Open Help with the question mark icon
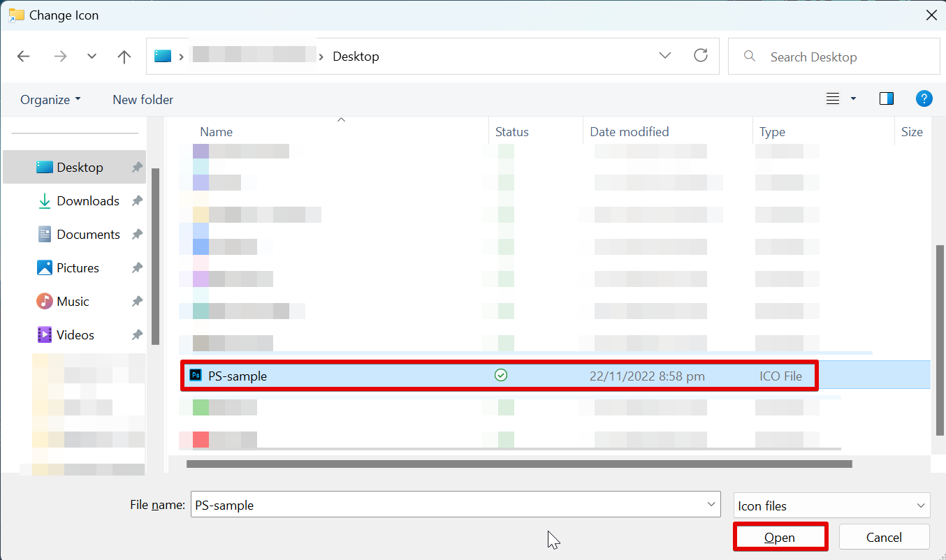Image resolution: width=946 pixels, height=560 pixels. point(924,99)
